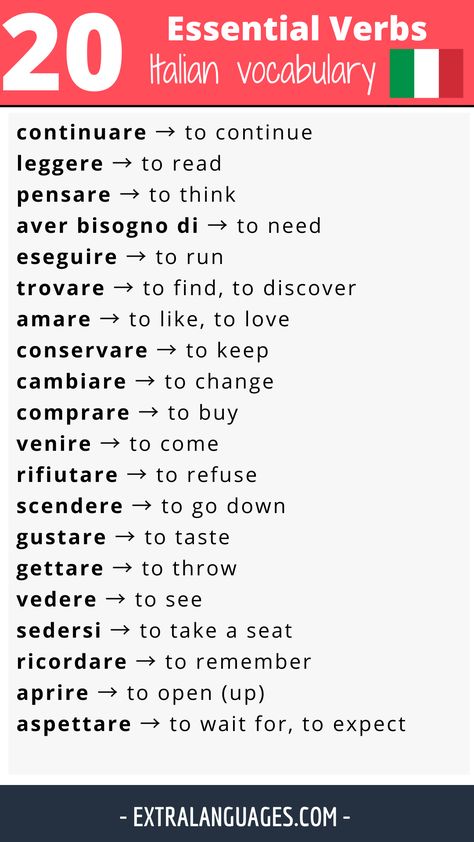Viewport: 474px width, 842px height.
Task: Click the translation to take a seat
Action: (x=216, y=631)
